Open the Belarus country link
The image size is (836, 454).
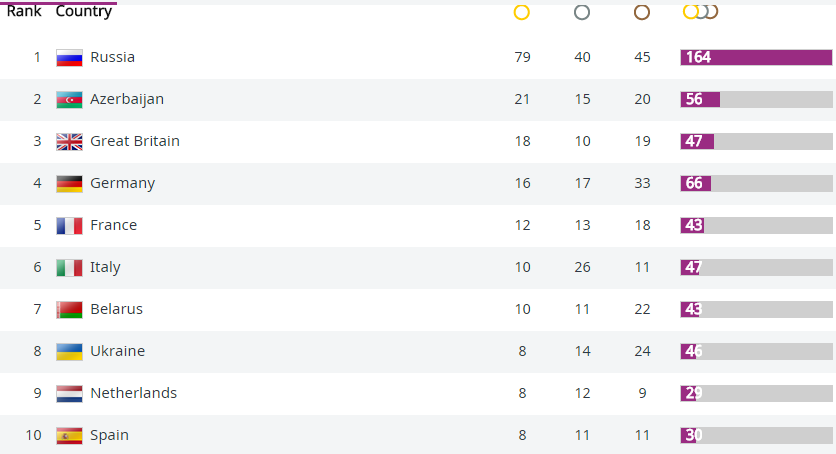[116, 309]
